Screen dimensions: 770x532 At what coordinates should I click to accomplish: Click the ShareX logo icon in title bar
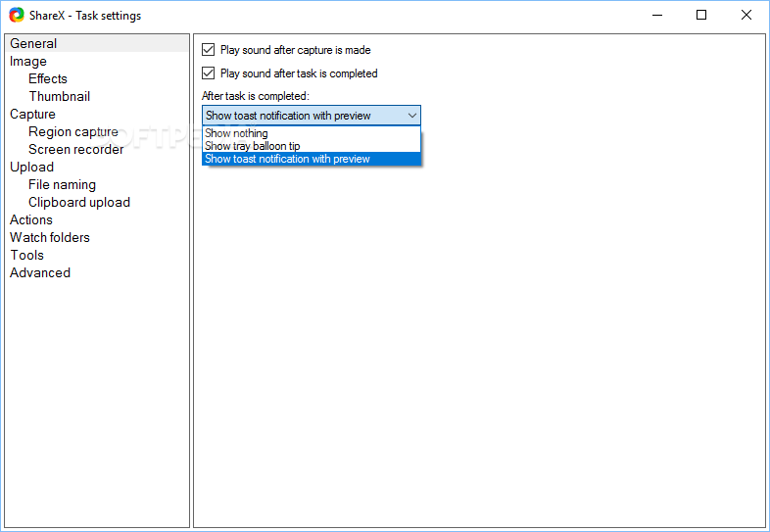point(17,15)
